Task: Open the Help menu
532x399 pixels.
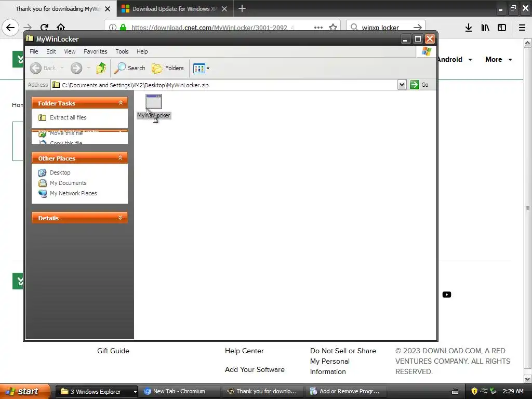Action: coord(142,51)
